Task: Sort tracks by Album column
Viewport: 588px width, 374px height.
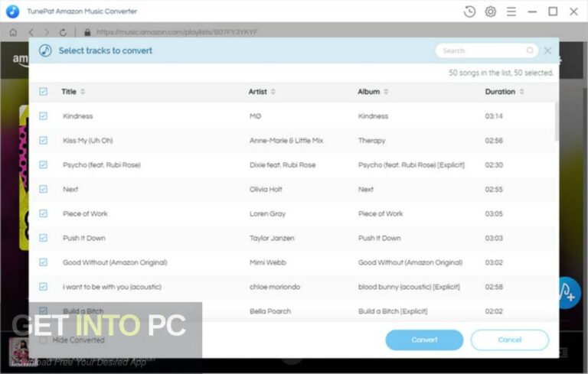Action: tap(373, 92)
